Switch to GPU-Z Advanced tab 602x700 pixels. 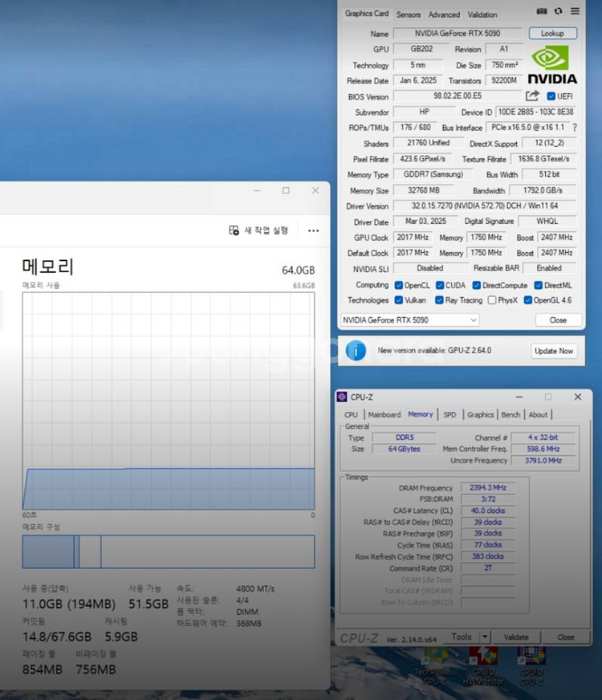pyautogui.click(x=444, y=14)
